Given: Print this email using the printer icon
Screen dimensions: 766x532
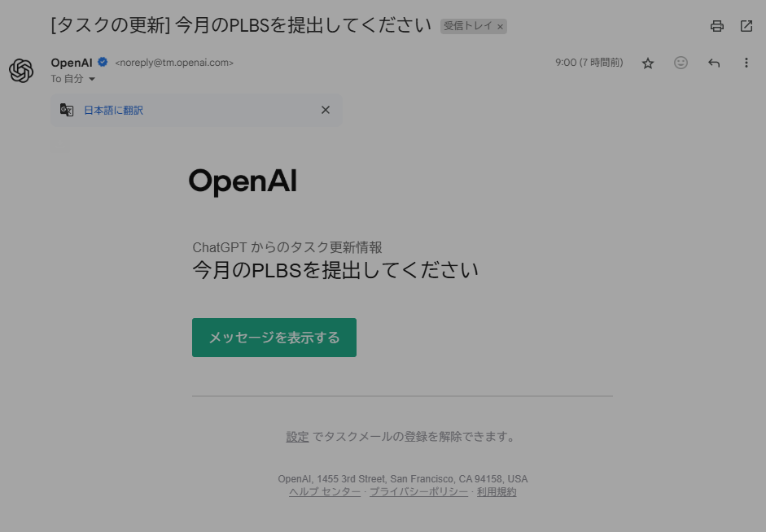Looking at the screenshot, I should (716, 26).
